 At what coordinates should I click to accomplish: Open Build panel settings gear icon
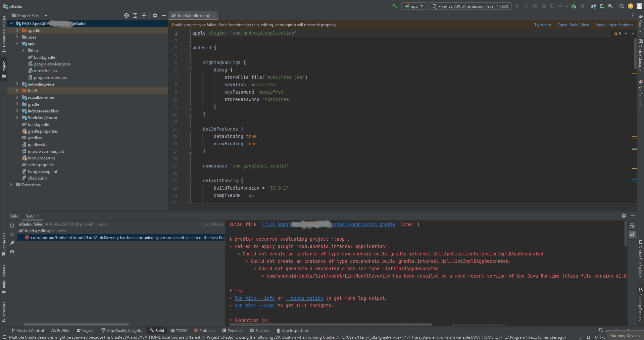pyautogui.click(x=624, y=216)
